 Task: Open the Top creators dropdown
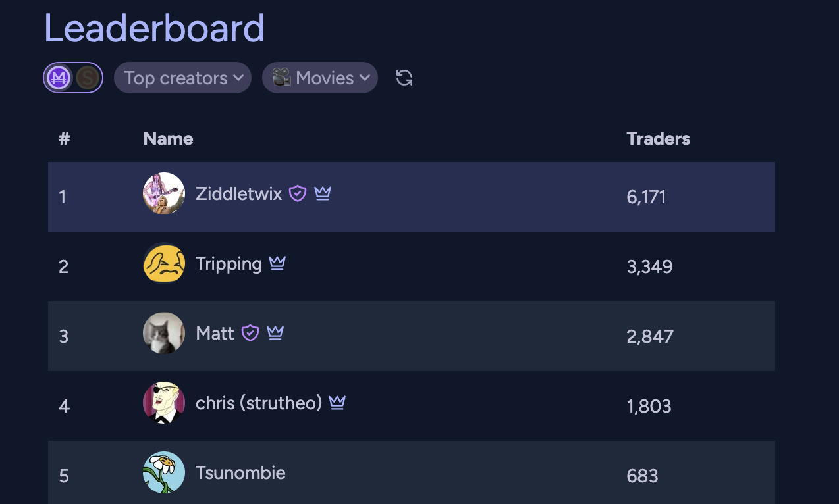pyautogui.click(x=182, y=78)
